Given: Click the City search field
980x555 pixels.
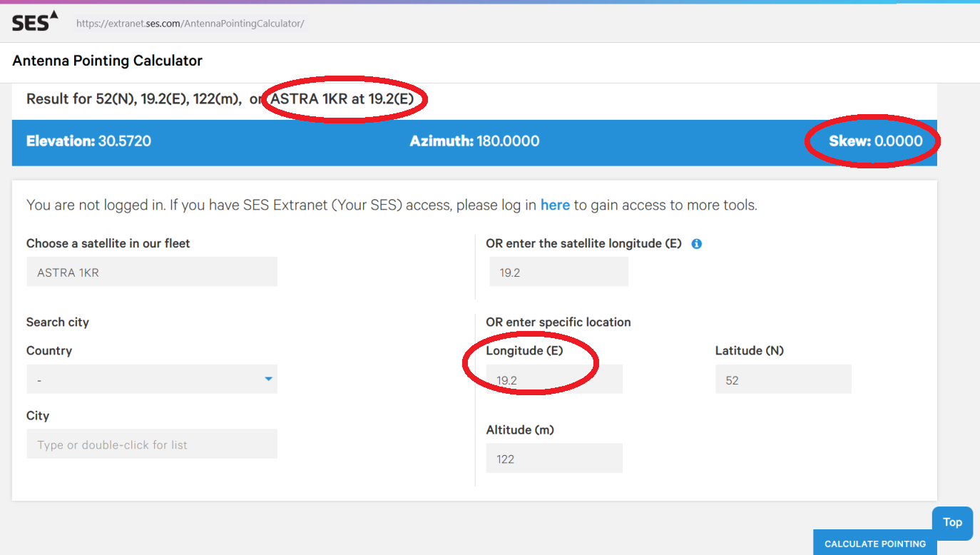Looking at the screenshot, I should tap(152, 444).
